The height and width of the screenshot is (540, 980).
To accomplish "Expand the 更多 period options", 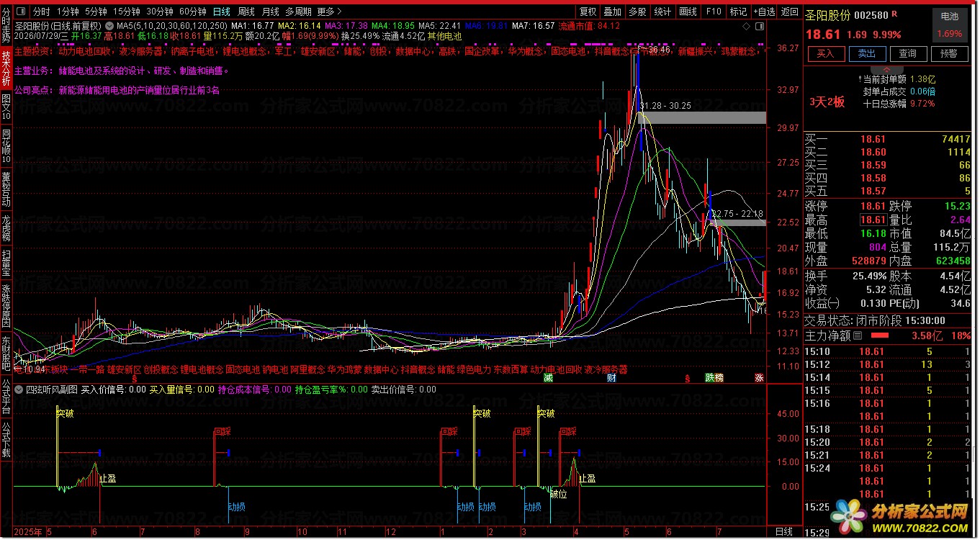I will coord(329,12).
